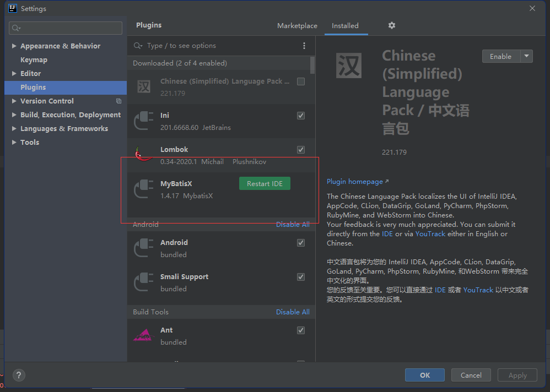
Task: Click Restart IDE for MyBatisX
Action: pyautogui.click(x=265, y=183)
